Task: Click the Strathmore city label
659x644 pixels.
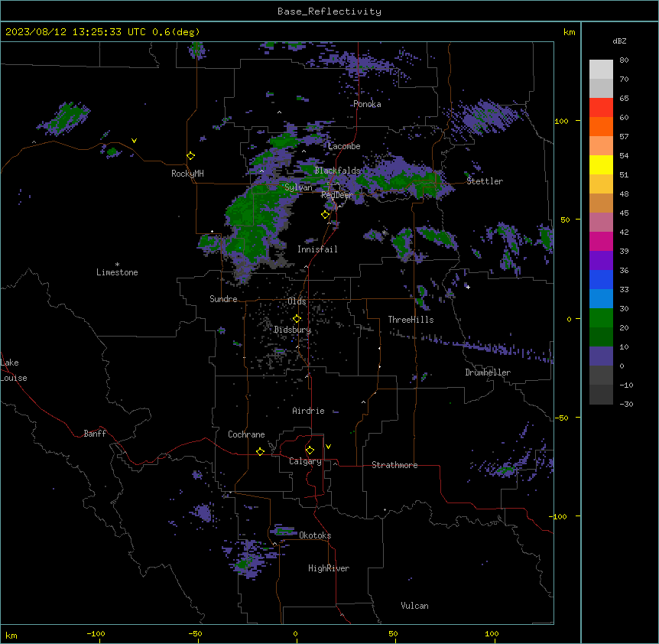Action: click(x=394, y=465)
